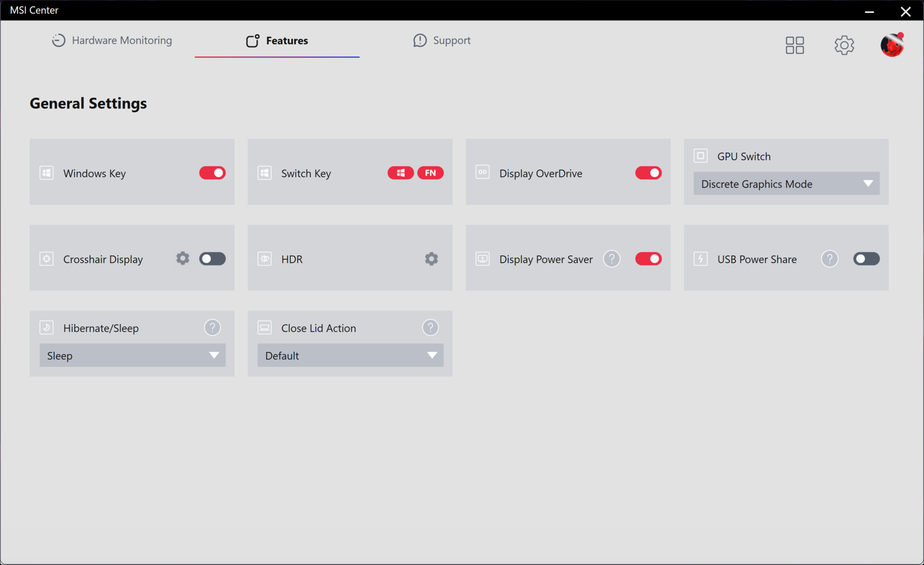924x565 pixels.
Task: Expand the GPU Switch mode dropdown
Action: pyautogui.click(x=786, y=184)
